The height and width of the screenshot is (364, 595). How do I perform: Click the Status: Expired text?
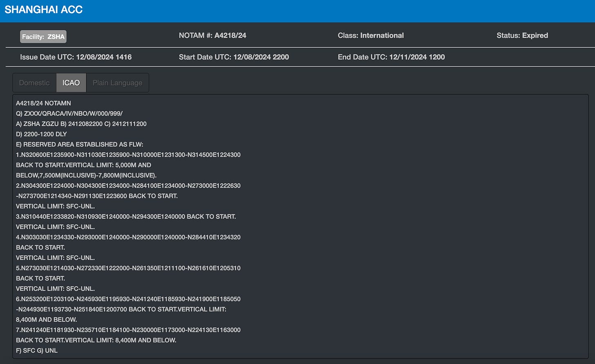pyautogui.click(x=522, y=36)
